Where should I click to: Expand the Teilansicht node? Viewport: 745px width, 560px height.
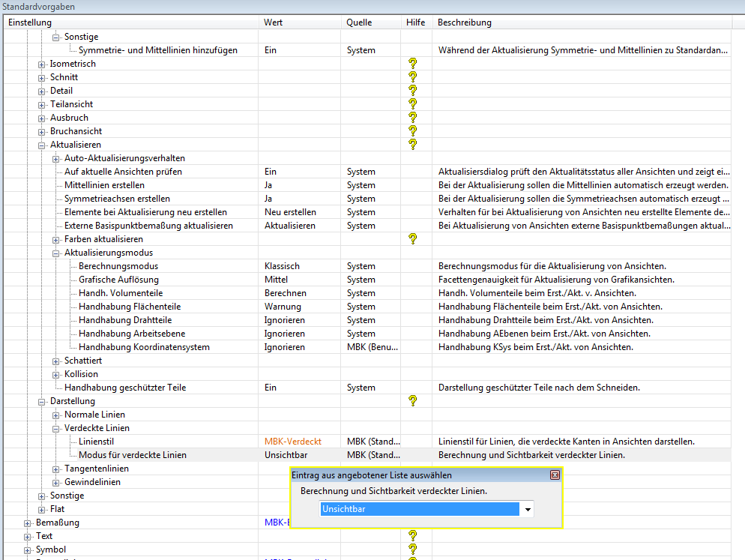point(42,105)
